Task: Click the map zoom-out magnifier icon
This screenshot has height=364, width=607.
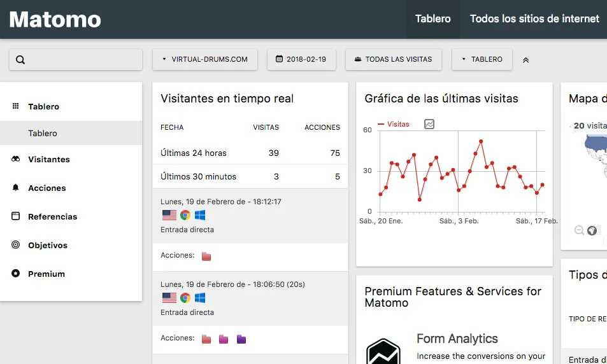Action: (x=579, y=230)
